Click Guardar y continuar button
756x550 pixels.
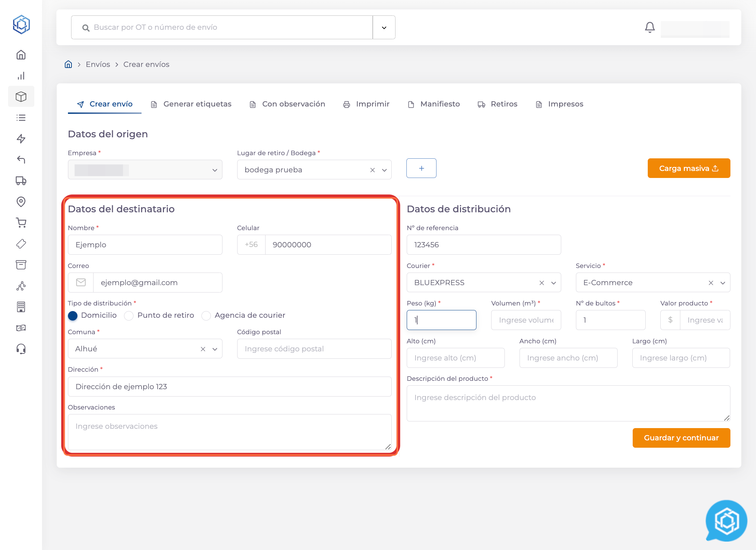[681, 438]
